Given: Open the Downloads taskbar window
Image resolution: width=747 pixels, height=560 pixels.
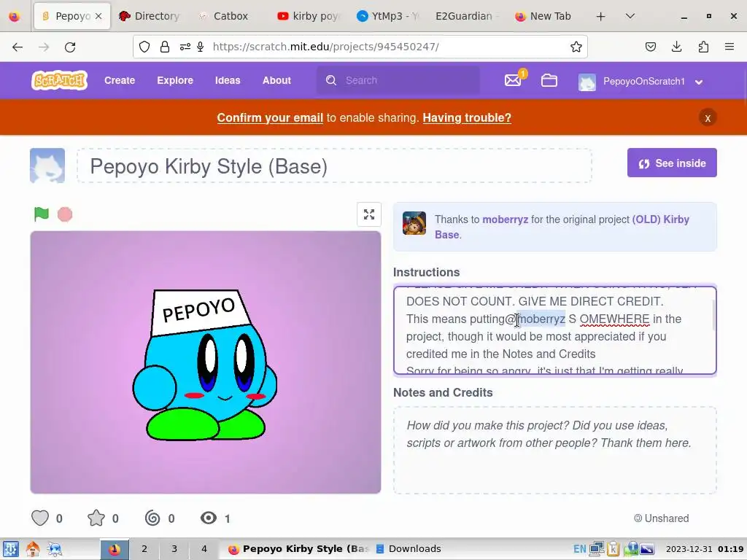Looking at the screenshot, I should coord(409,548).
